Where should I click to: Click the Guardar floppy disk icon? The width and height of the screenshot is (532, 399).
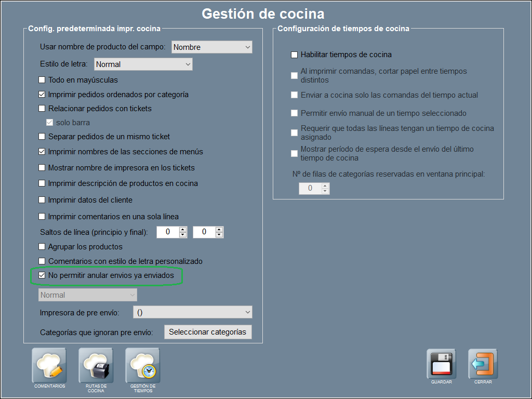[441, 365]
